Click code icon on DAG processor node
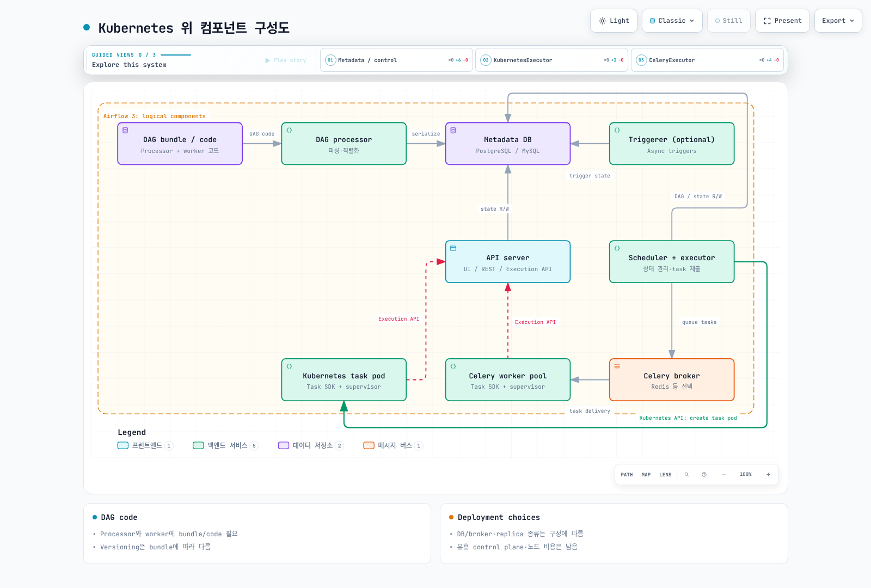Viewport: 871px width, 588px height. (289, 130)
